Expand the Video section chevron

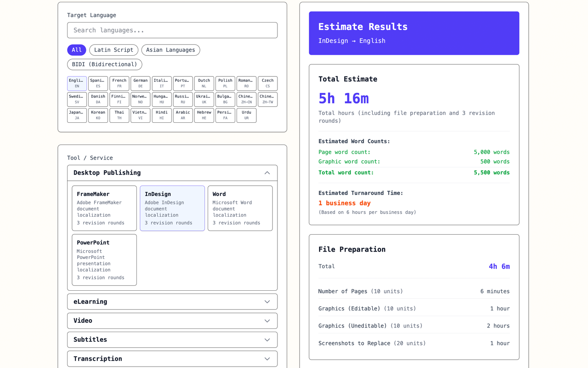(x=267, y=321)
